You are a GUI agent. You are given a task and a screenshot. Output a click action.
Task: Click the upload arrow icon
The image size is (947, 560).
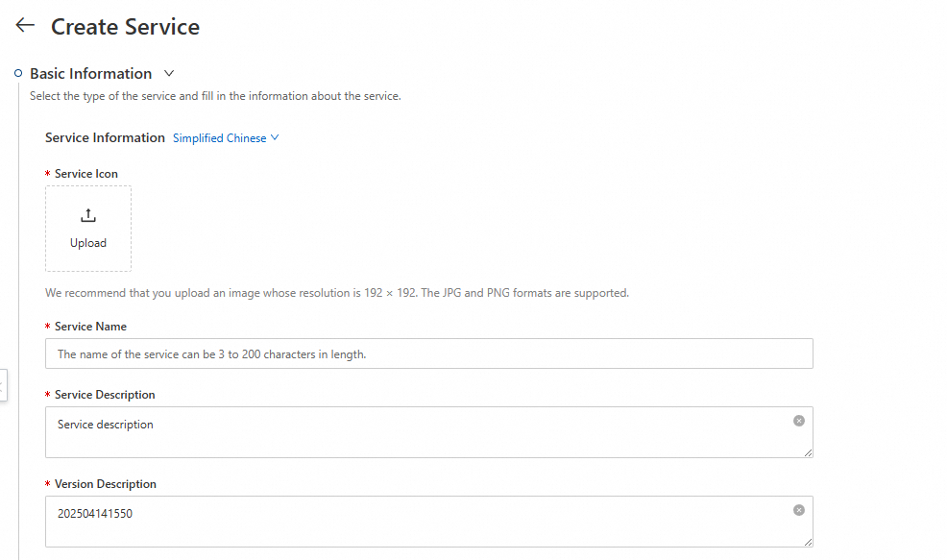(x=88, y=216)
